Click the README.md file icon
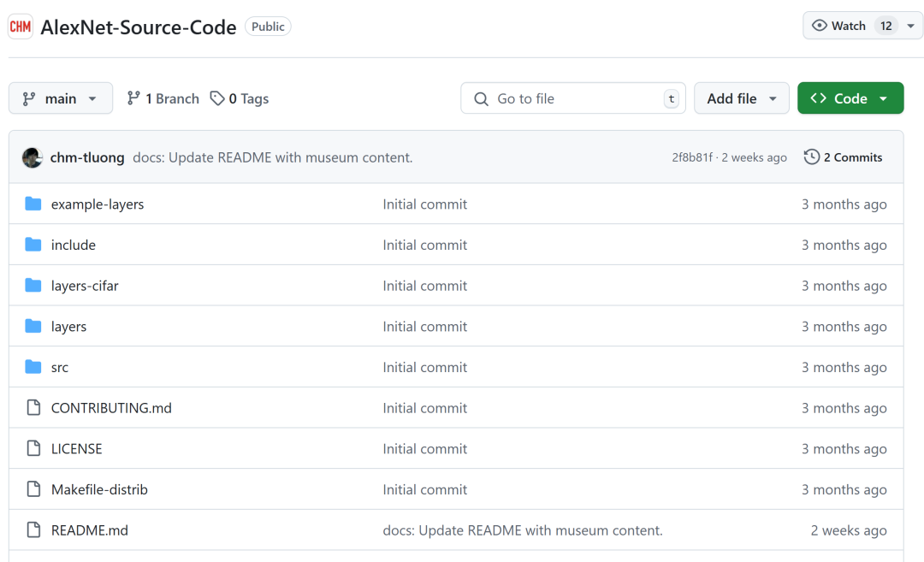 33,529
